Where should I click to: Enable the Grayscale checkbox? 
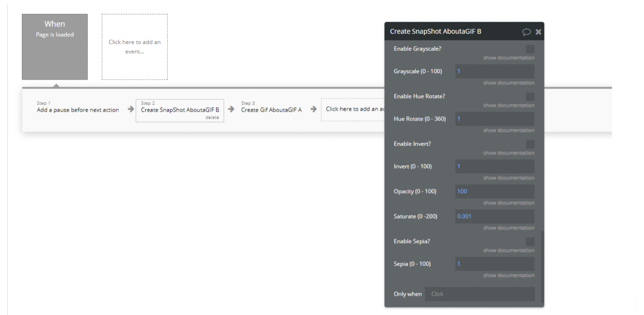point(530,49)
